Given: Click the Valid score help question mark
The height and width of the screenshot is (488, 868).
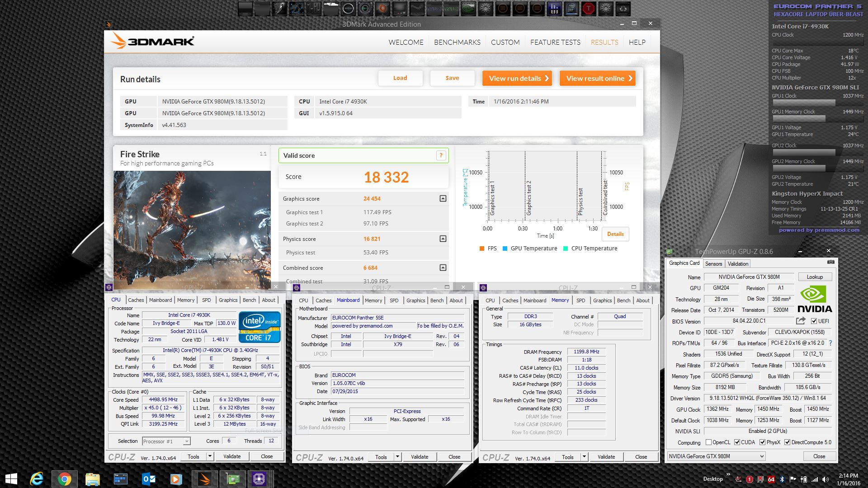Looking at the screenshot, I should pos(441,155).
